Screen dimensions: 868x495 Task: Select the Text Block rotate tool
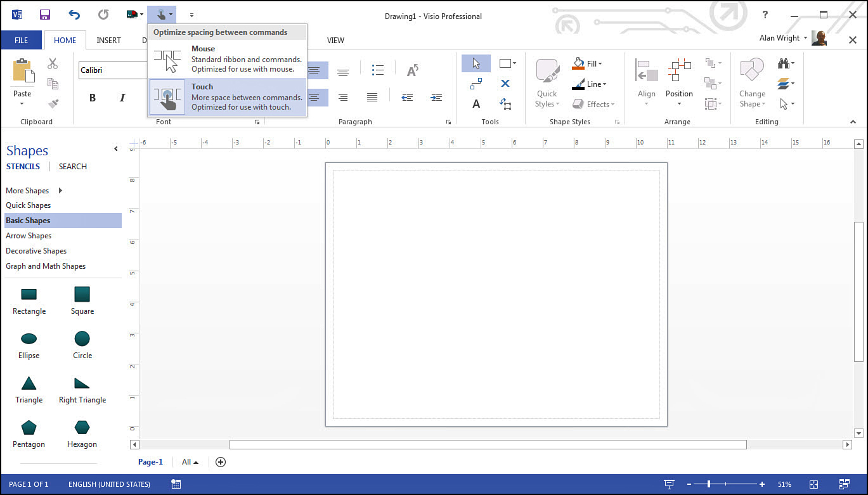click(x=505, y=104)
